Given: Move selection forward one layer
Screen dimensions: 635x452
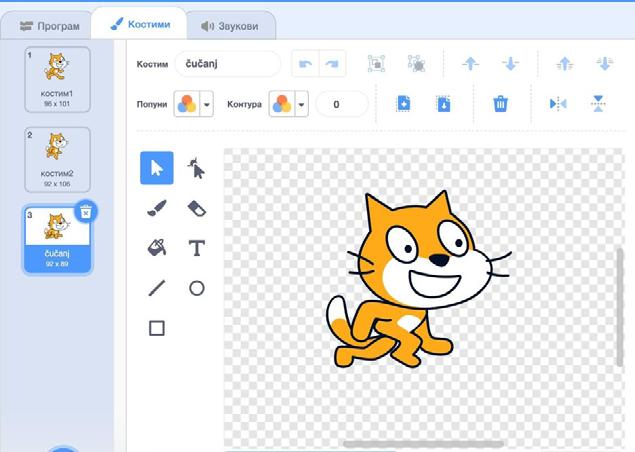Looking at the screenshot, I should pyautogui.click(x=471, y=64).
